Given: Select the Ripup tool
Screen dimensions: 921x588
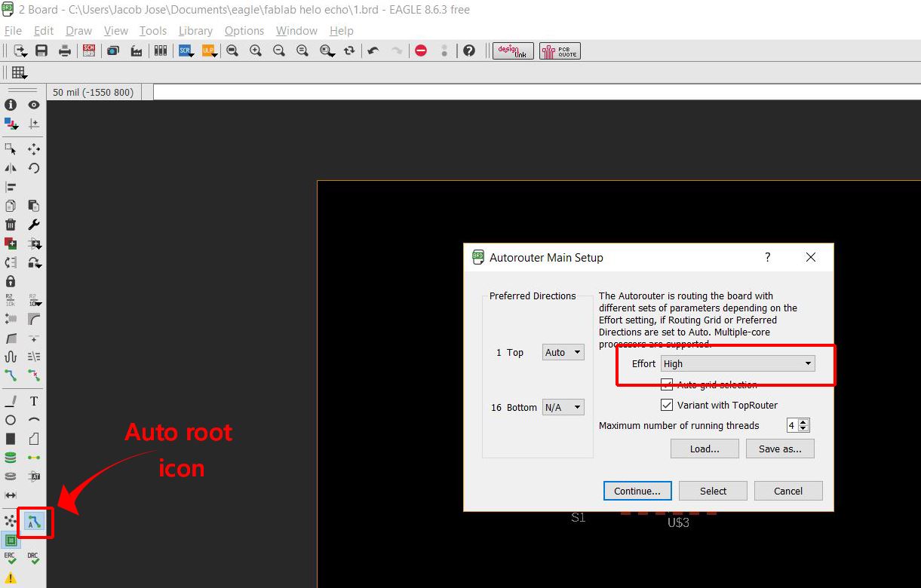Looking at the screenshot, I should click(34, 375).
